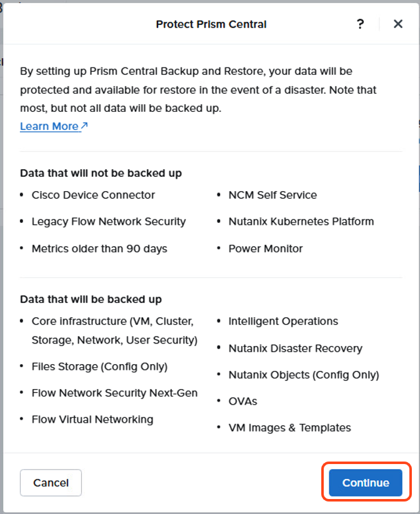This screenshot has height=514, width=420.
Task: Click the Data that will not be backed up heading
Action: click(101, 173)
